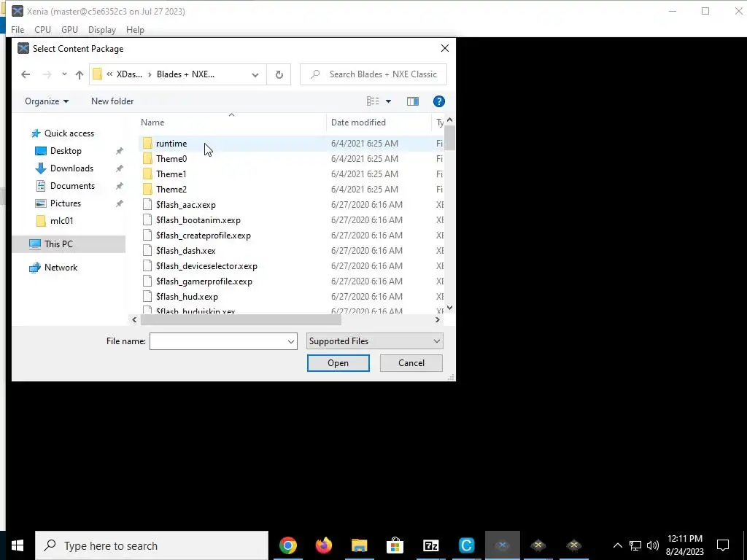Click the runtime folder icon
This screenshot has height=560, width=747.
147,144
